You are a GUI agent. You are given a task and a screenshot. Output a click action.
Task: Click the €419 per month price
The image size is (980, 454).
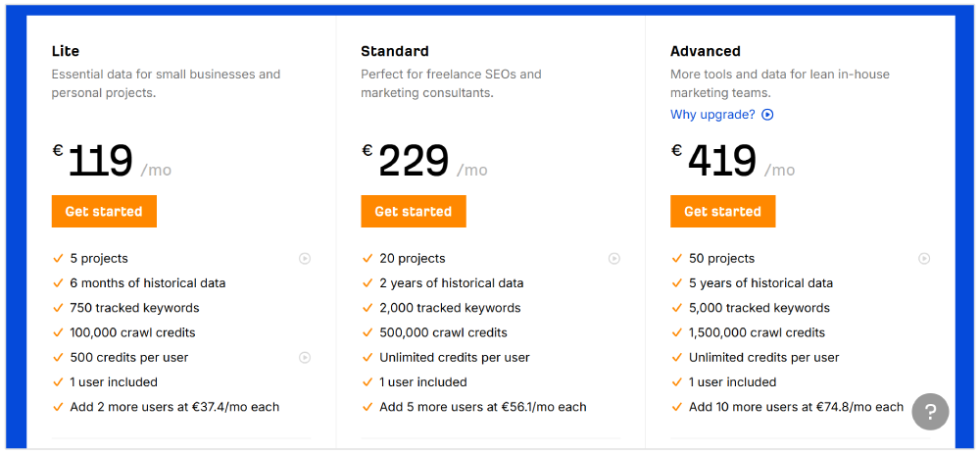[x=722, y=162]
